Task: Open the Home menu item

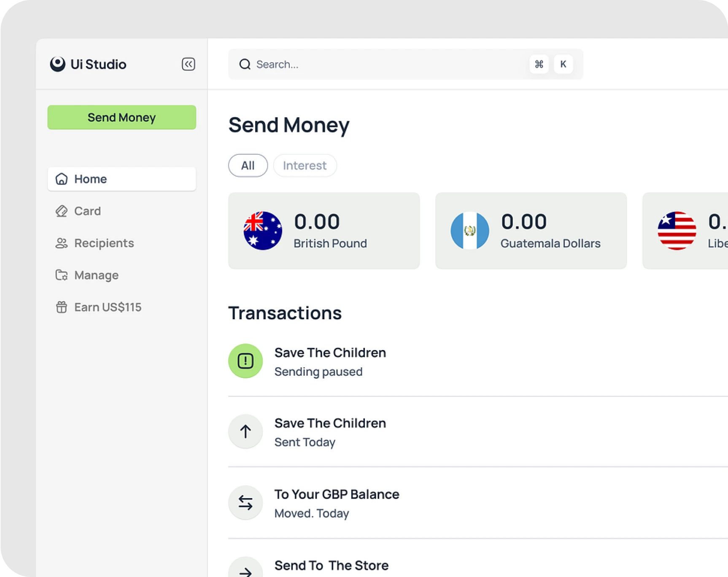Action: (121, 179)
